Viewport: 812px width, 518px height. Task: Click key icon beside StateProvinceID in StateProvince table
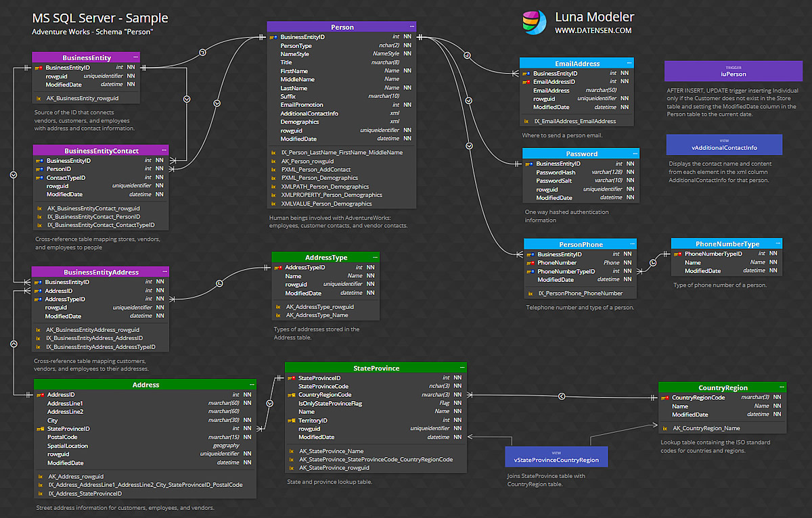(292, 378)
